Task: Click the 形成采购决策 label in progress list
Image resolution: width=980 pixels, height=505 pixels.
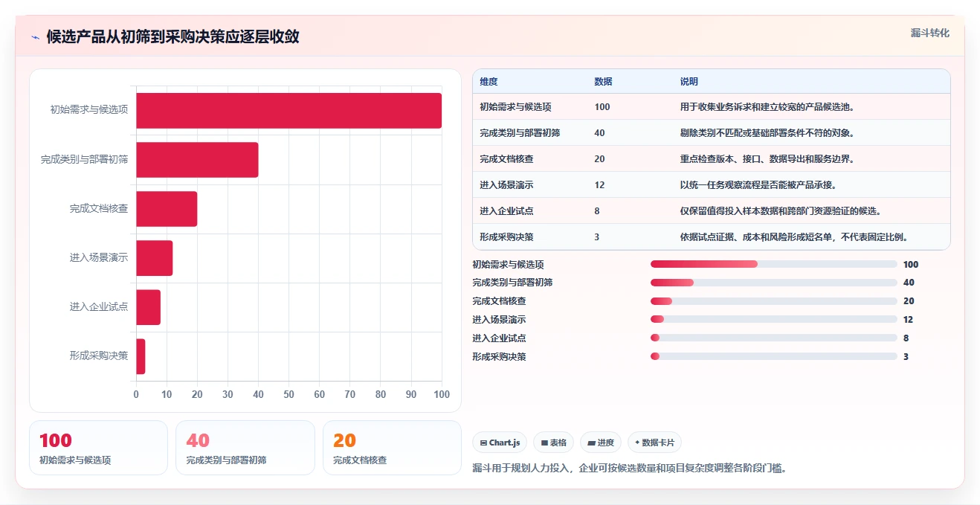Action: coord(499,356)
